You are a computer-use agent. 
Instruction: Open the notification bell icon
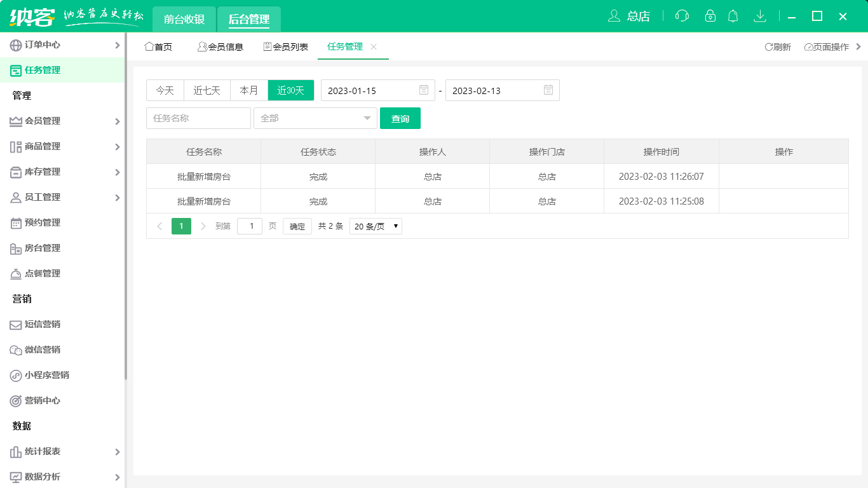733,16
